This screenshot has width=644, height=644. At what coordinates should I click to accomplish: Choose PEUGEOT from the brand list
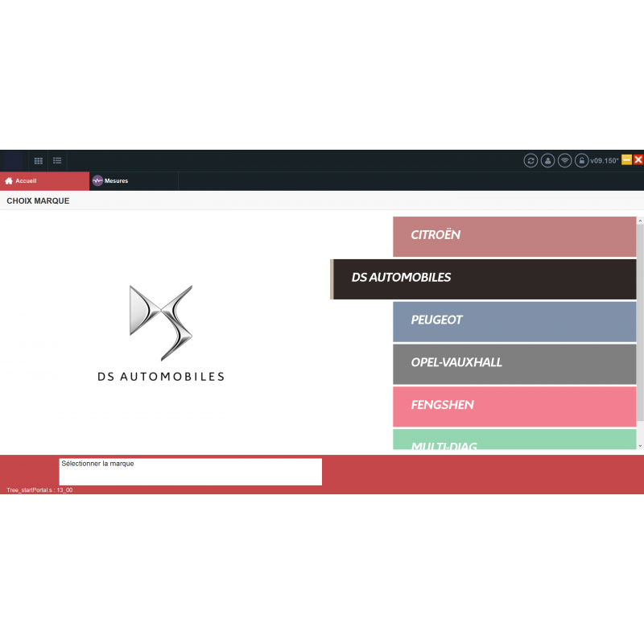point(514,320)
